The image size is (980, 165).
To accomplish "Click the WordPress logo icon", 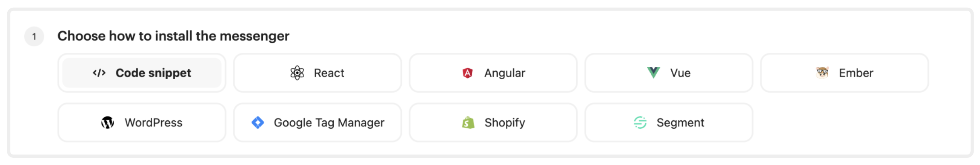I will [x=107, y=122].
